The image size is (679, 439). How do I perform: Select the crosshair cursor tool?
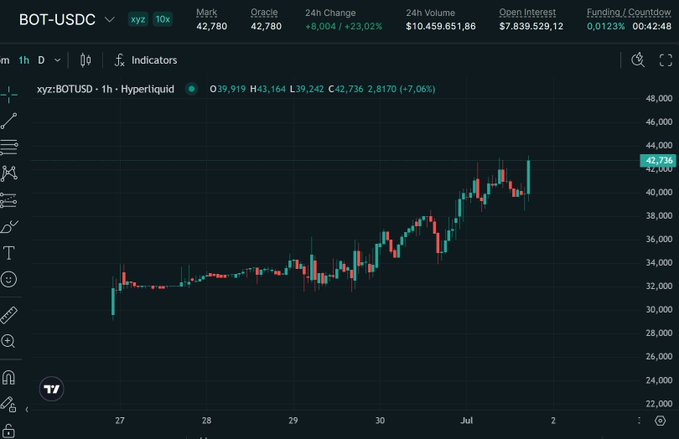point(9,94)
